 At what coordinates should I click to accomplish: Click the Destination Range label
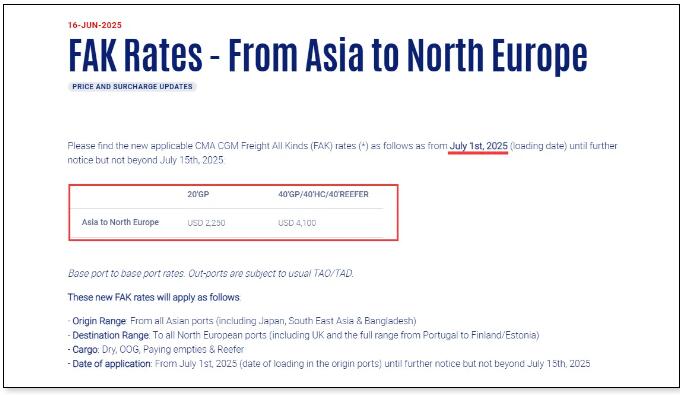(x=111, y=335)
